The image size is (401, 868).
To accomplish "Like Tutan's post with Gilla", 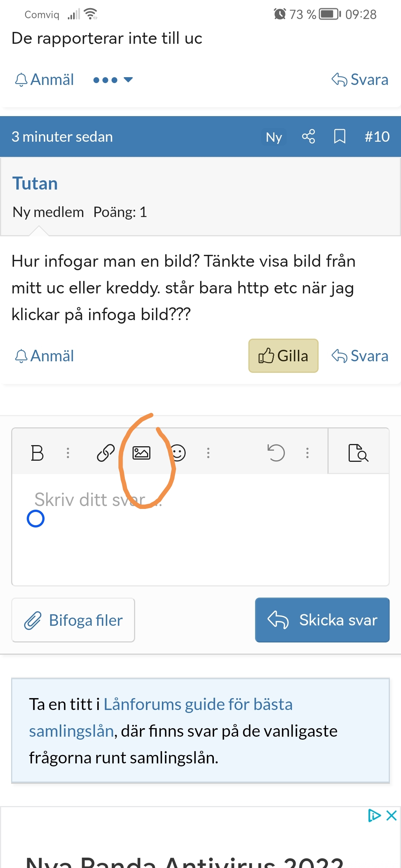I will [283, 356].
